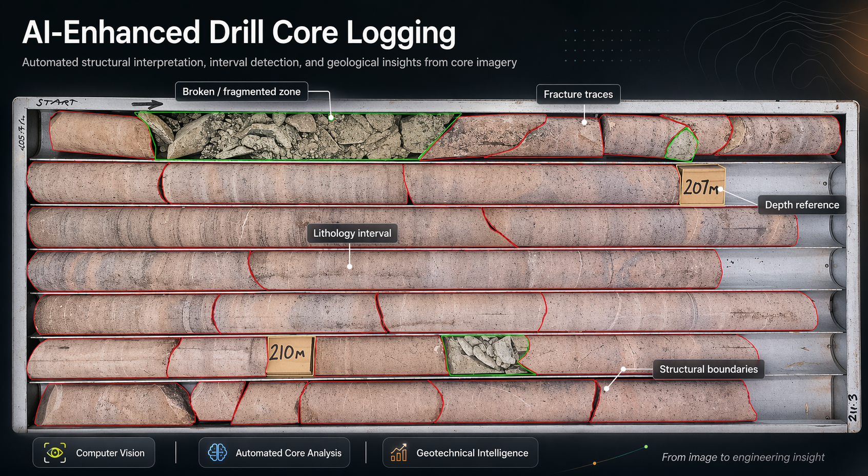The width and height of the screenshot is (868, 476).
Task: Click the large green-outlined fragmented zone in top row
Action: point(297,137)
